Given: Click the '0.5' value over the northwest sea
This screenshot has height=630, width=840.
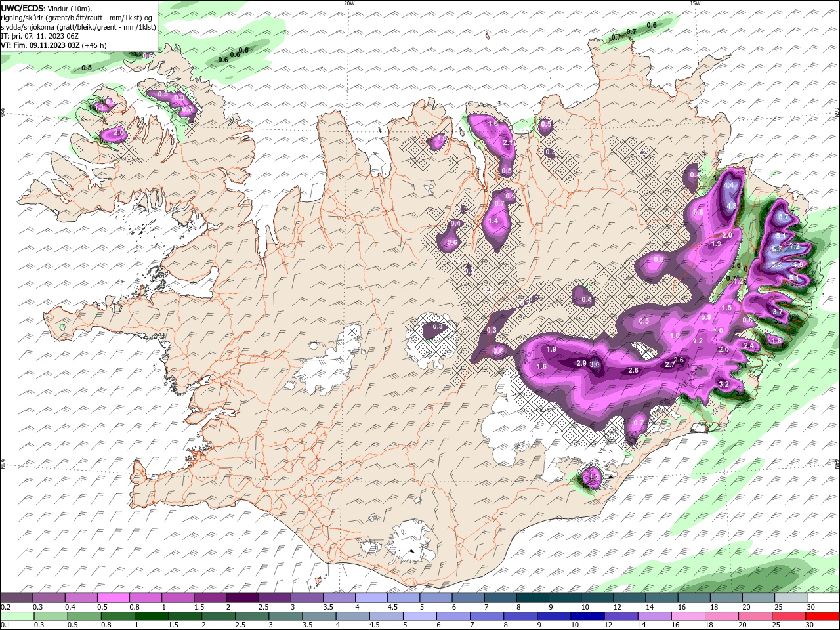Looking at the screenshot, I should (87, 68).
